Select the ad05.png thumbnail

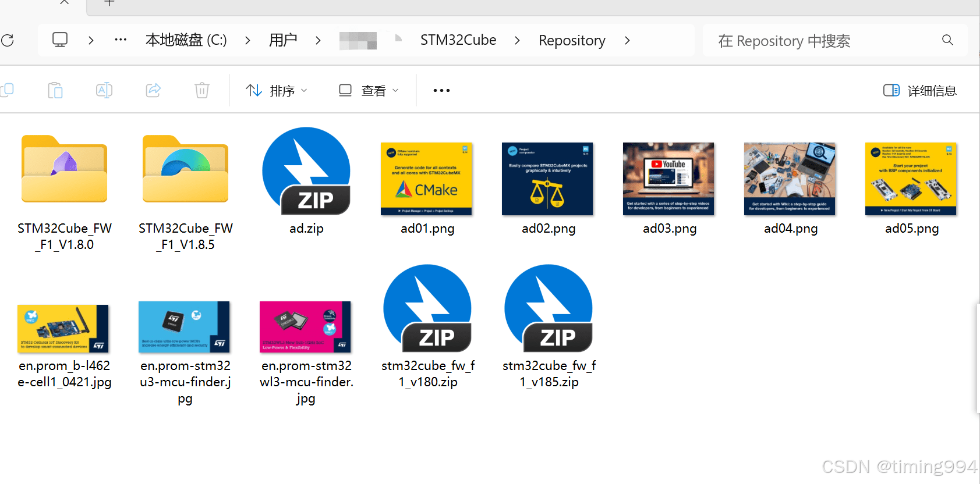[x=911, y=179]
